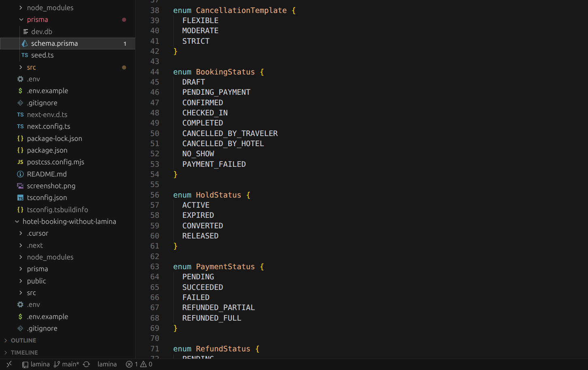Click the TS icon of next-env.d.ts

click(20, 115)
